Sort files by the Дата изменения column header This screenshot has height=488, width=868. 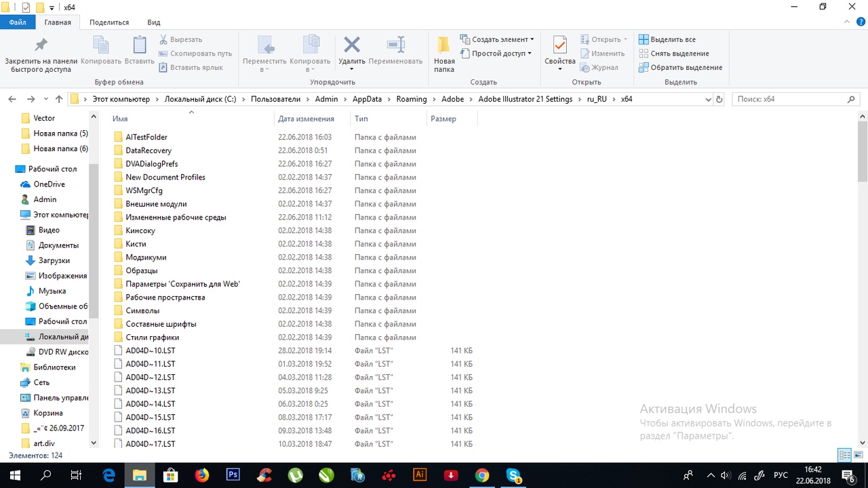click(x=313, y=119)
